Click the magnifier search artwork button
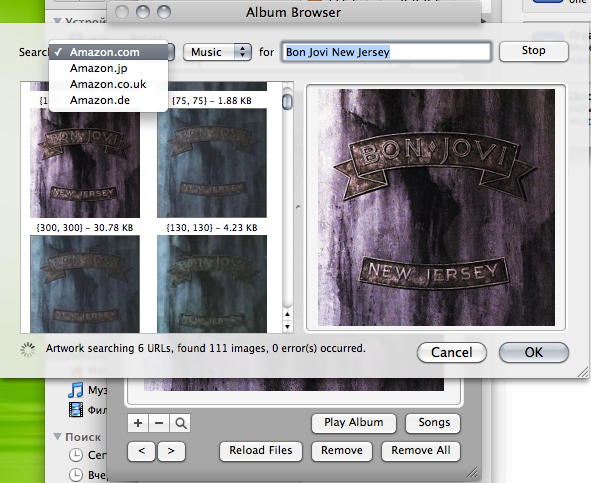 coord(181,423)
